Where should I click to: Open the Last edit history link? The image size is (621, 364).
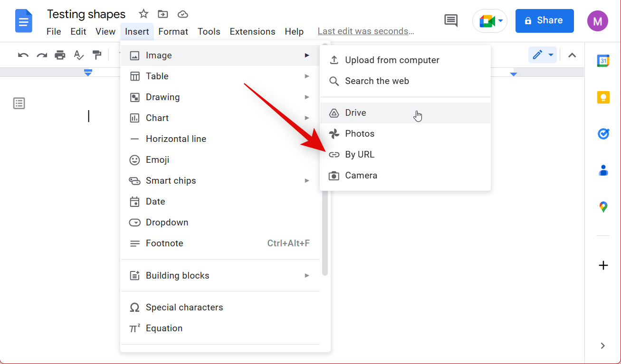click(366, 32)
